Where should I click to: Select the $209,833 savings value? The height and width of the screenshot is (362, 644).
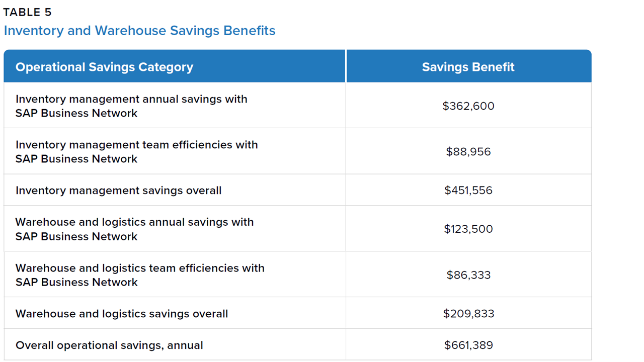[468, 314]
